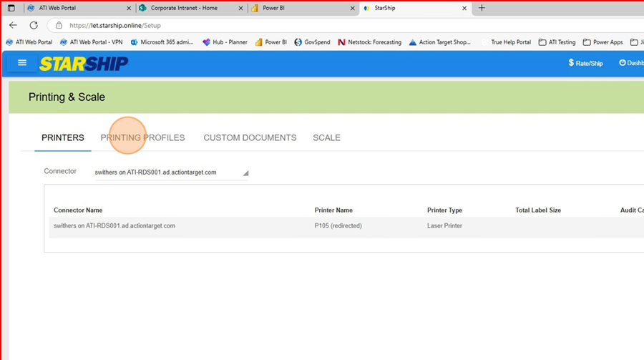Expand the Connector dropdown
This screenshot has width=644, height=360.
point(171,172)
